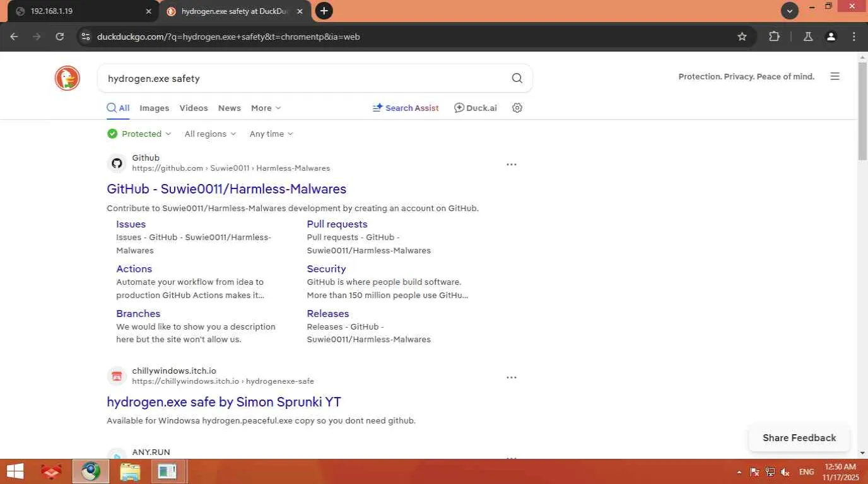Close the DuckDuckGo search results tab
Viewport: 868px width, 484px height.
click(x=300, y=11)
